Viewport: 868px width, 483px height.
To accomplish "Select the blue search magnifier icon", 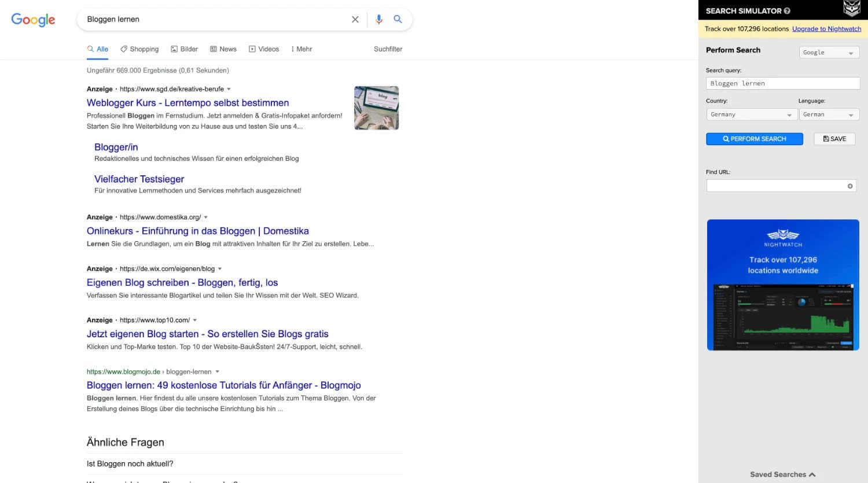I will [x=398, y=19].
